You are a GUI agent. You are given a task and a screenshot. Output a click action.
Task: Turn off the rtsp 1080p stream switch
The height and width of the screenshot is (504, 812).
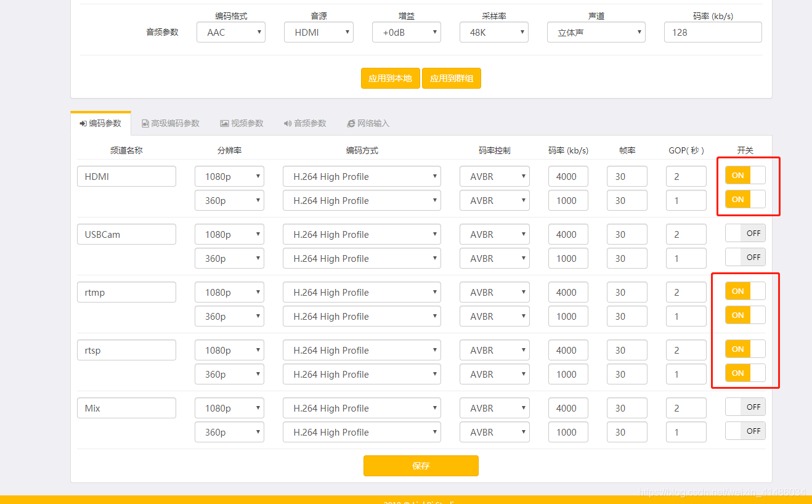[745, 349]
